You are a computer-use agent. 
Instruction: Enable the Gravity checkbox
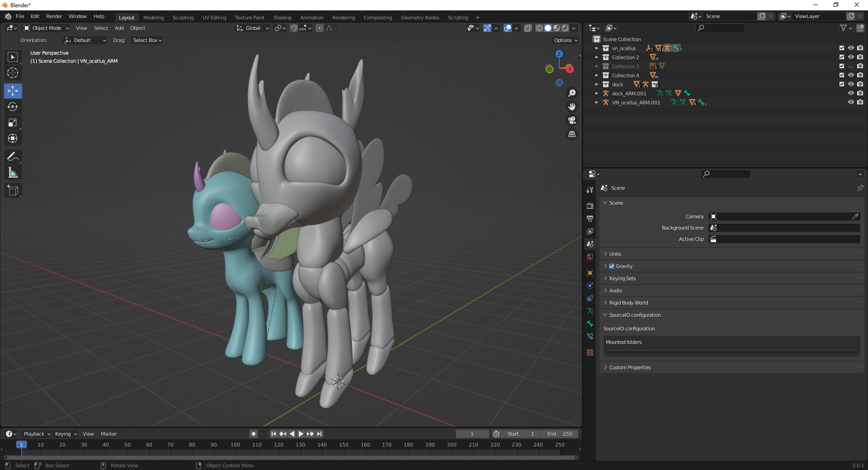click(x=612, y=266)
